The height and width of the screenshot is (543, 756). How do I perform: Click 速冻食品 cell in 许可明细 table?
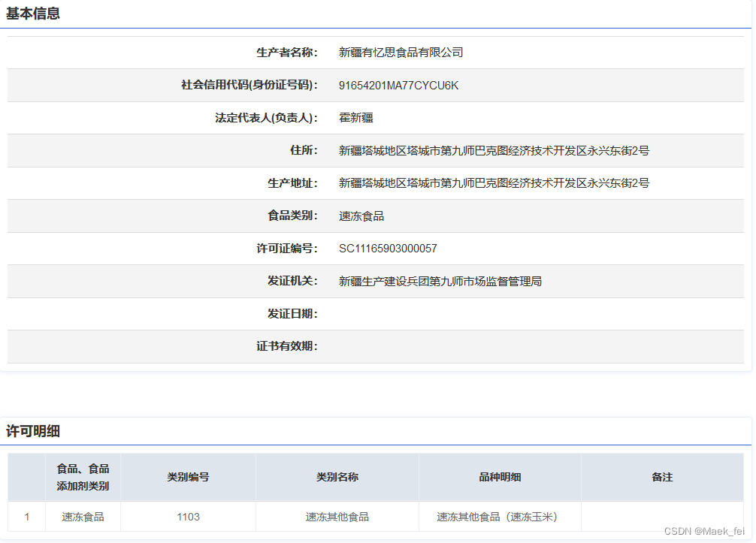pyautogui.click(x=83, y=517)
